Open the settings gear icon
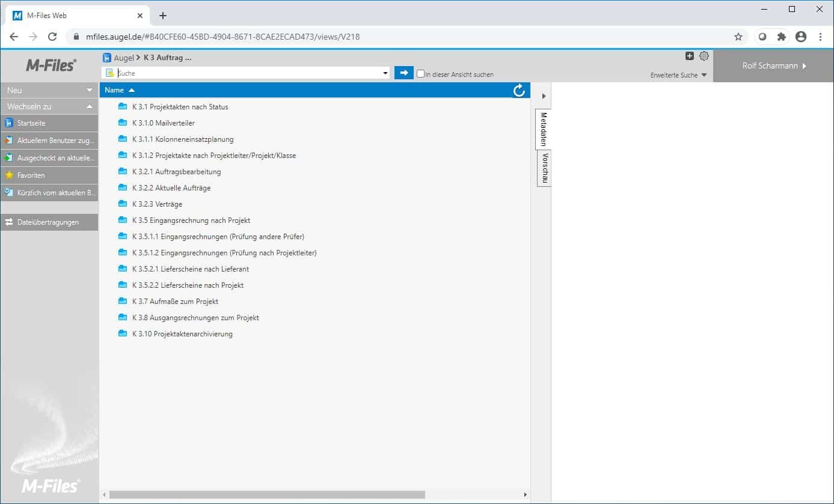Viewport: 834px width, 504px height. pyautogui.click(x=704, y=56)
